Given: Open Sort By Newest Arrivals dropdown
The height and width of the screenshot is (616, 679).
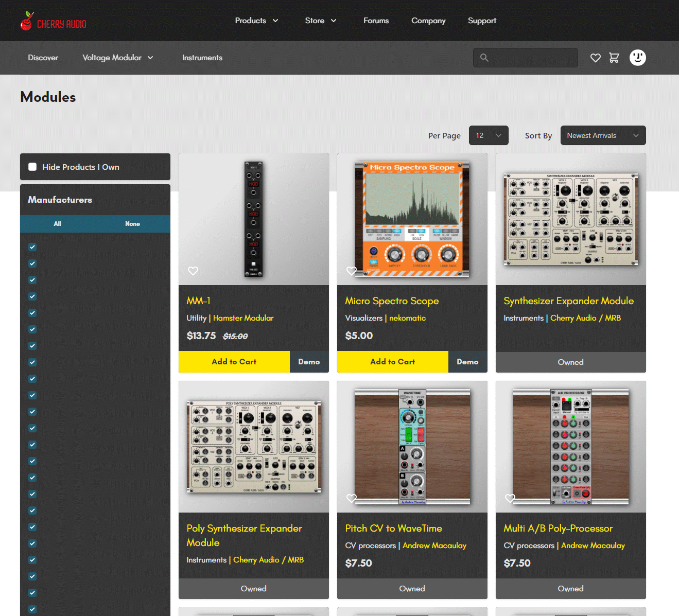Looking at the screenshot, I should click(603, 135).
